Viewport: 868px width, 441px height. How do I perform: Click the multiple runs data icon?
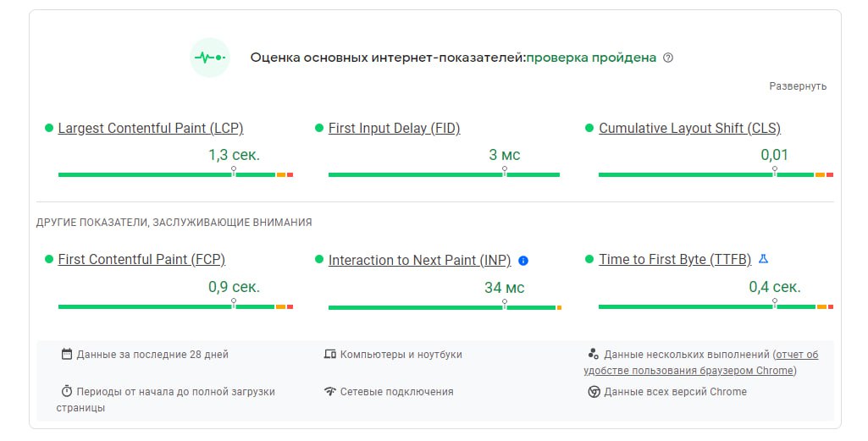pyautogui.click(x=594, y=354)
